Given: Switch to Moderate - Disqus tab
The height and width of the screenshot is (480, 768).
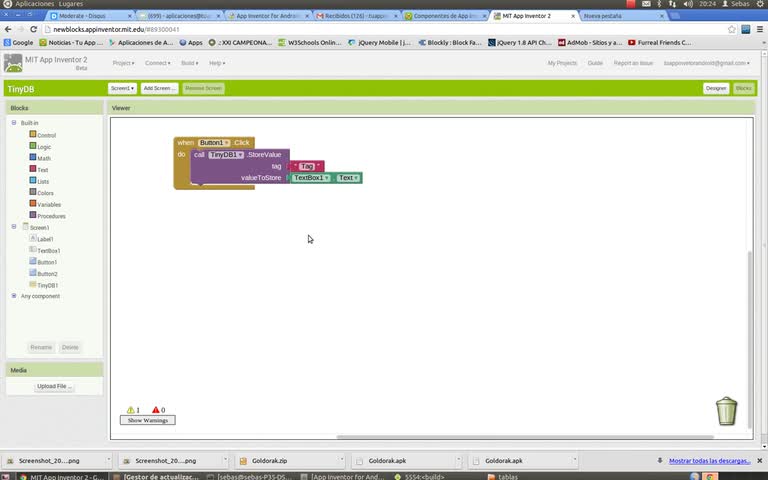Looking at the screenshot, I should pos(91,16).
